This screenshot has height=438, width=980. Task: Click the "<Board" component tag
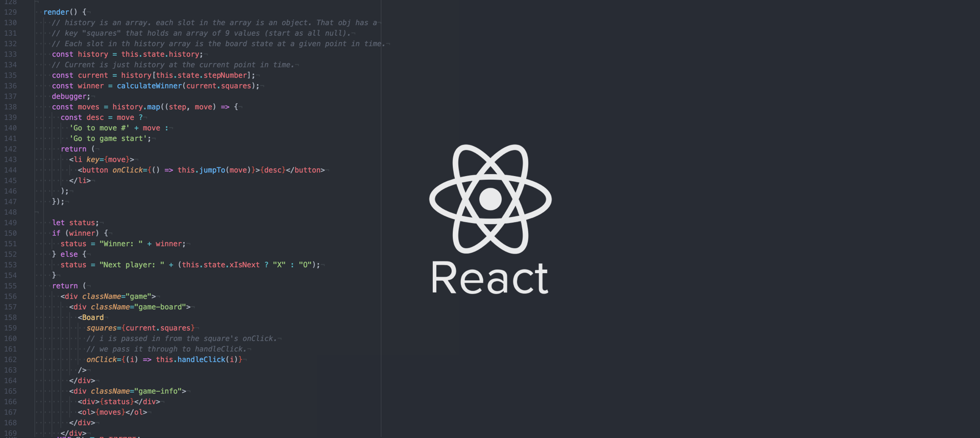pyautogui.click(x=91, y=318)
